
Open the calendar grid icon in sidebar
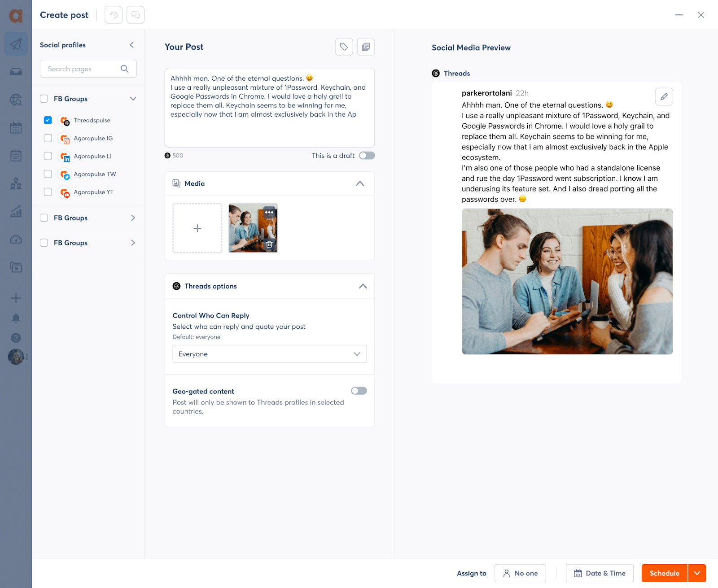tap(16, 128)
